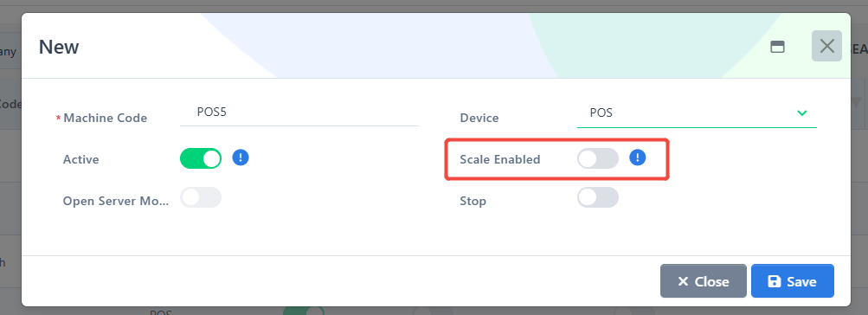This screenshot has height=315, width=868.
Task: Click the New dialog title
Action: 59,47
